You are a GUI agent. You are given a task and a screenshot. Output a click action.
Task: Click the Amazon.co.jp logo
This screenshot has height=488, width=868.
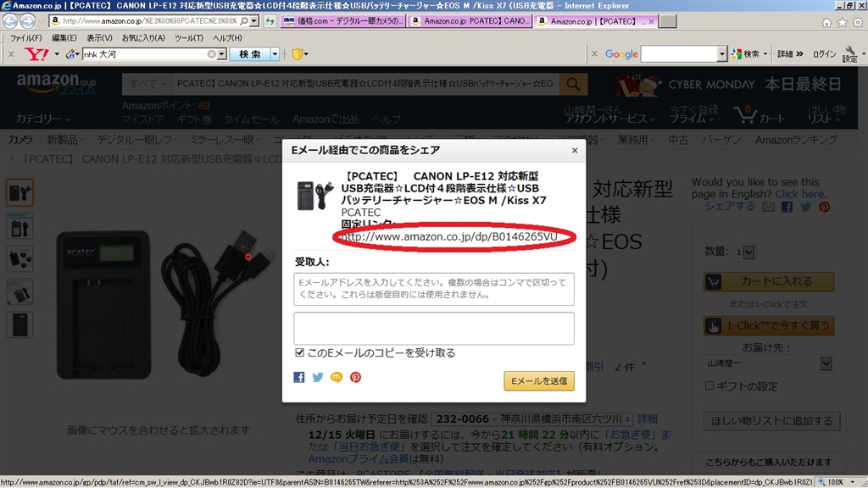point(56,84)
